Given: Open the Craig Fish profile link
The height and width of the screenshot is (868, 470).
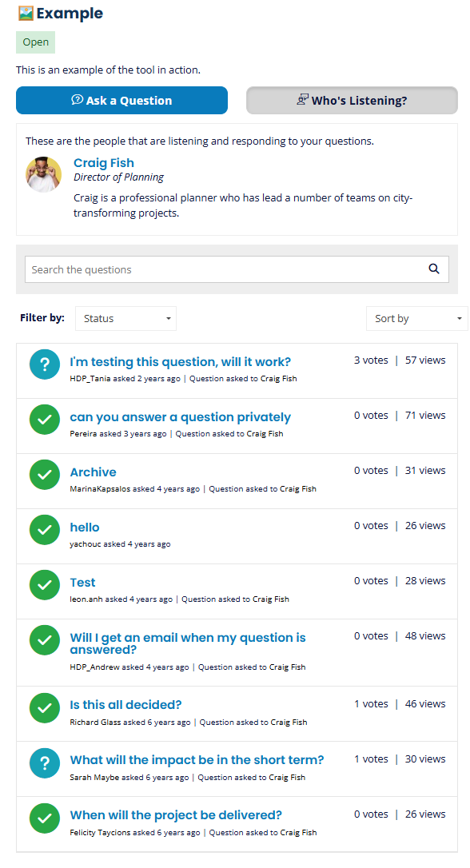Looking at the screenshot, I should click(104, 163).
